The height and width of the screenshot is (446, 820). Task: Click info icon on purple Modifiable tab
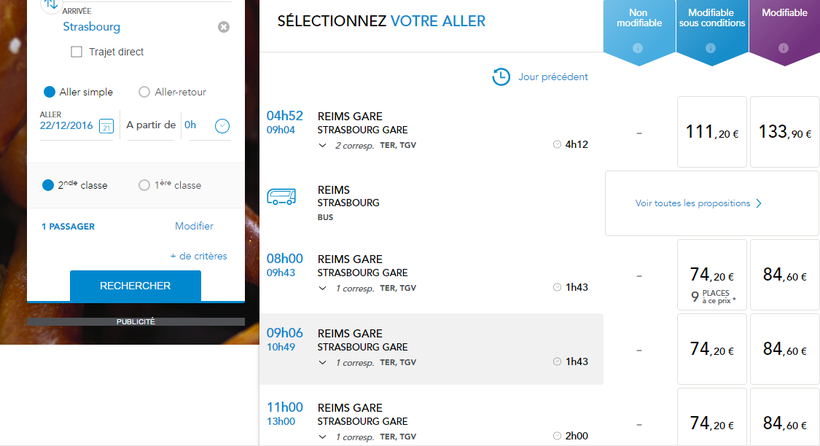coord(785,48)
